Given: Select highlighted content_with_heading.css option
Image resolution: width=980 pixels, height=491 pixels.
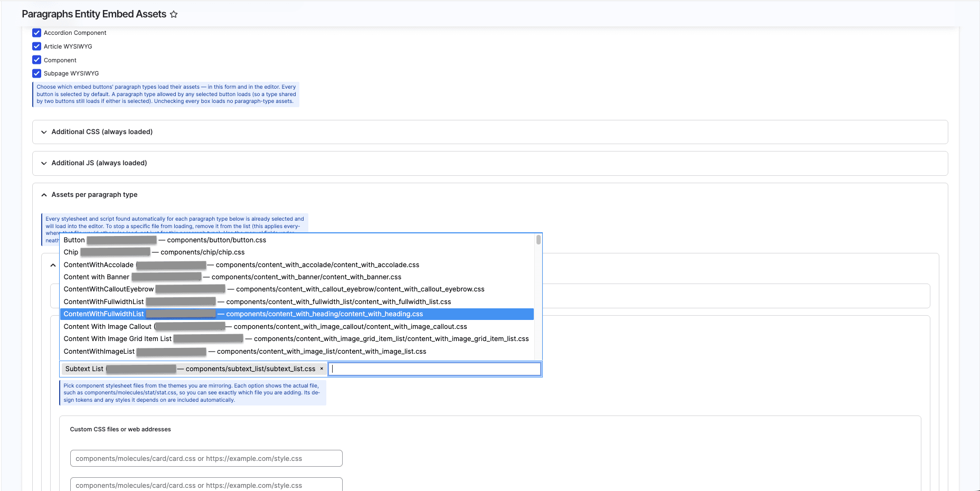Looking at the screenshot, I should tap(297, 314).
